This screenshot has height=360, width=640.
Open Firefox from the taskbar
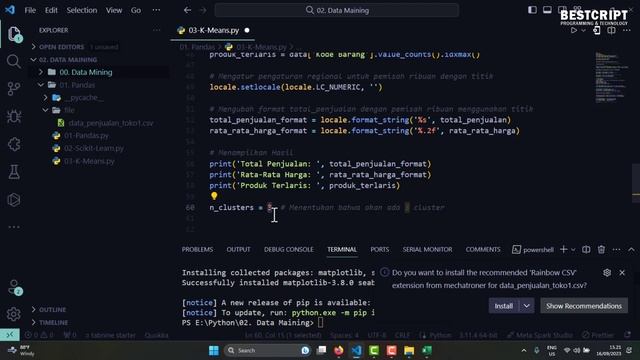pos(338,350)
